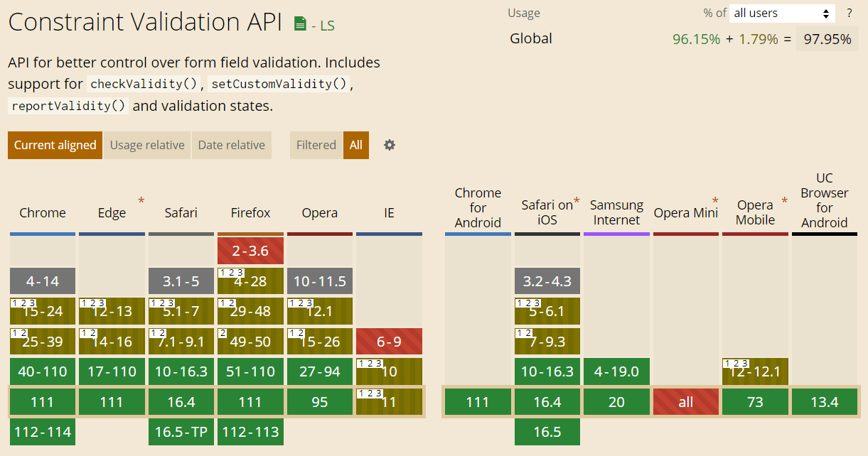Screen dimensions: 868x456
Task: Select Safari 5.1-7 version cell
Action: (181, 311)
